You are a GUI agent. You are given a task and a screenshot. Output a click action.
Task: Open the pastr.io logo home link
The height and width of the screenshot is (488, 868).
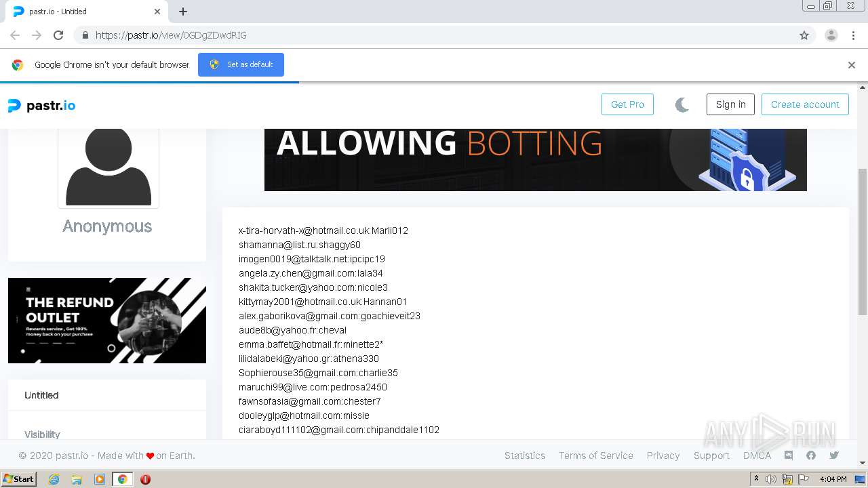tap(41, 105)
